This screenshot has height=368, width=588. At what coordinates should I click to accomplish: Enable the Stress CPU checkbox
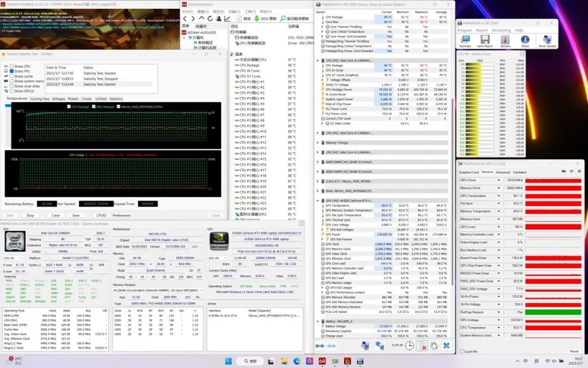(11, 66)
